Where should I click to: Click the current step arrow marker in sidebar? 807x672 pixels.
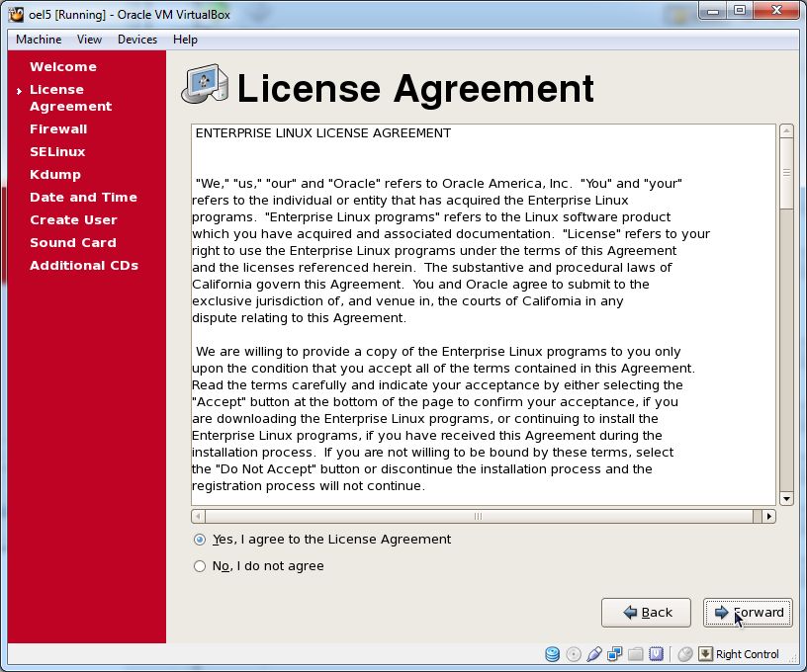[19, 92]
